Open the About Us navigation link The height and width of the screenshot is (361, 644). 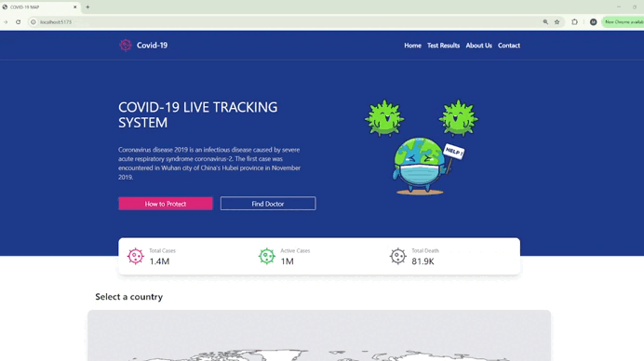coord(478,46)
